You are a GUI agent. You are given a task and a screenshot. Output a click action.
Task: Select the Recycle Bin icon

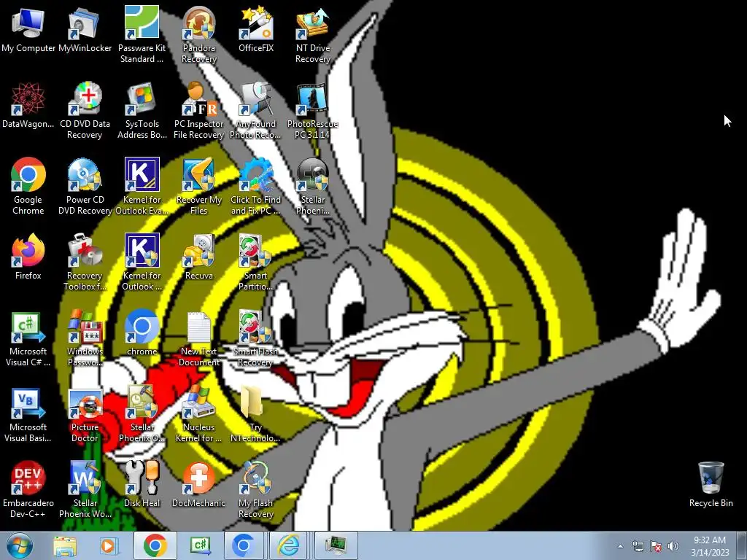(x=711, y=485)
